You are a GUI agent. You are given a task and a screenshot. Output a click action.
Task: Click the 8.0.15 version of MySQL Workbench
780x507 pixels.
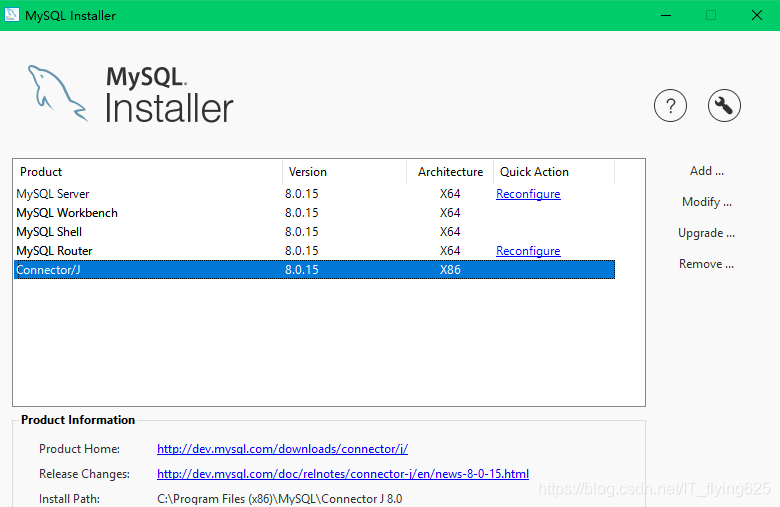pyautogui.click(x=301, y=212)
